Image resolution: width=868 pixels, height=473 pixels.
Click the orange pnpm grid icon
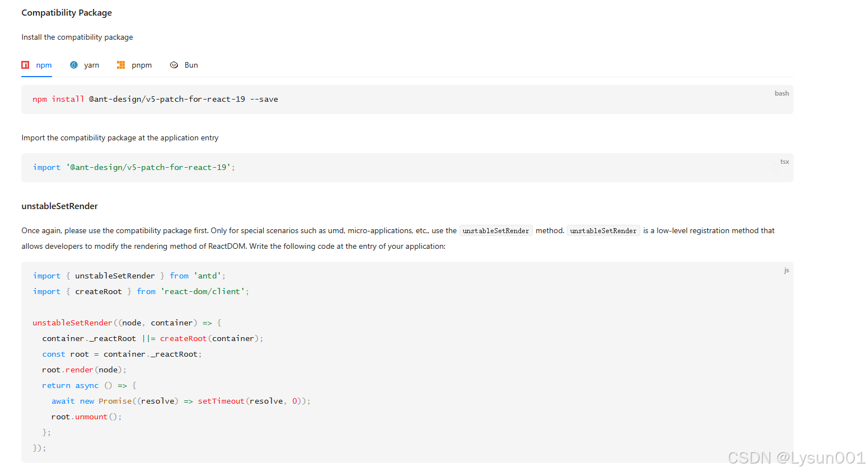point(121,65)
